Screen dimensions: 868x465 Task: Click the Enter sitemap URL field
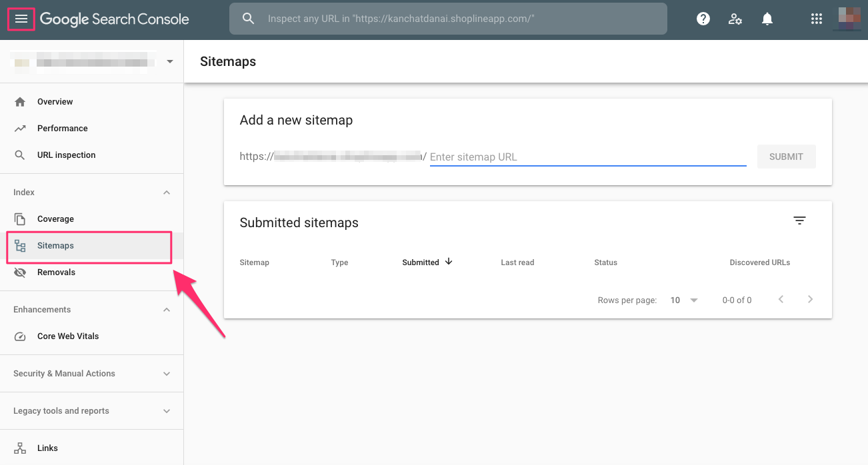587,157
